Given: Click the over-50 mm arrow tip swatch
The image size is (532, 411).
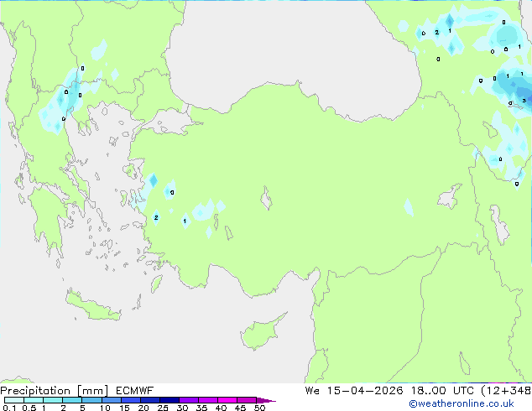Looking at the screenshot, I should [266, 400].
